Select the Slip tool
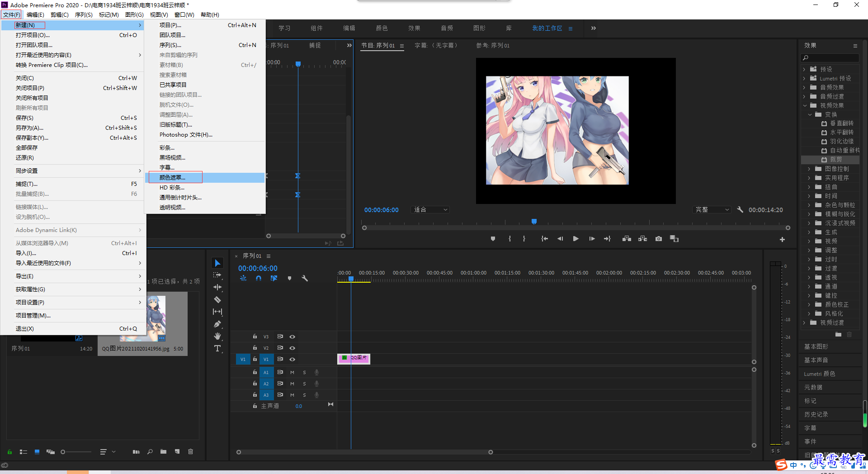This screenshot has width=868, height=474. (217, 312)
